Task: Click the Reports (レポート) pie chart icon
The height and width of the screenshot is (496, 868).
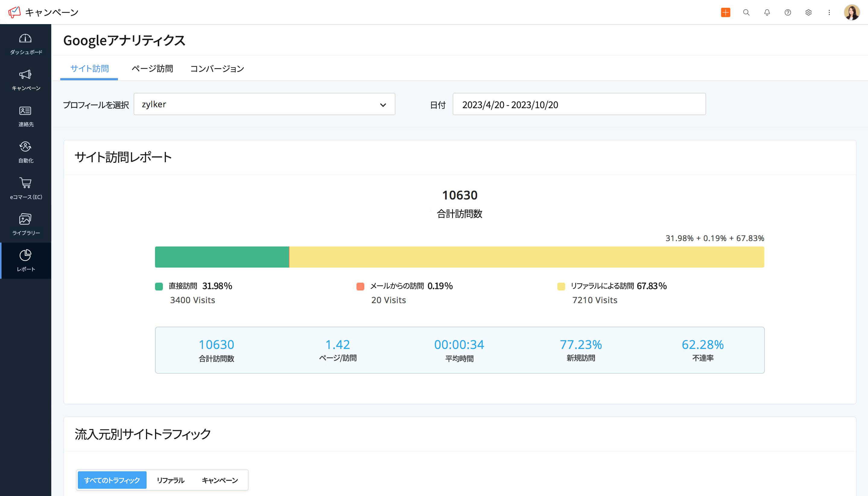Action: [x=25, y=255]
